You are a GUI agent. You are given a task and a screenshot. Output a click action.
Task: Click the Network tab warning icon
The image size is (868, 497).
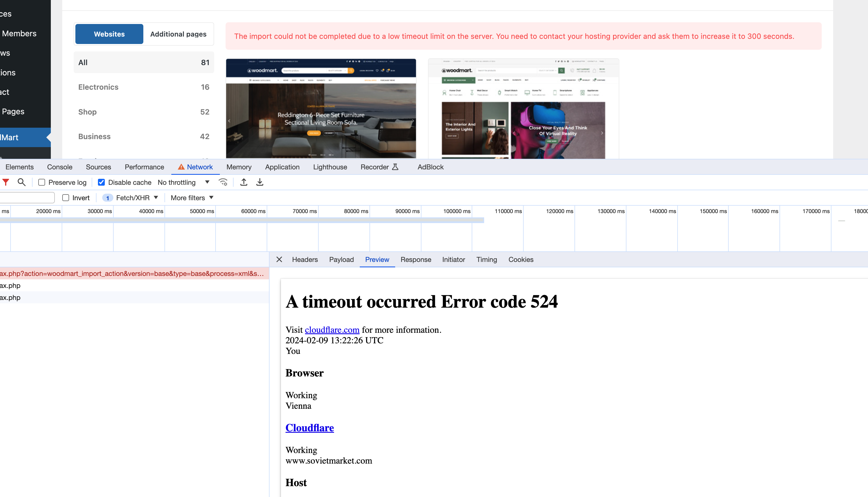tap(181, 167)
